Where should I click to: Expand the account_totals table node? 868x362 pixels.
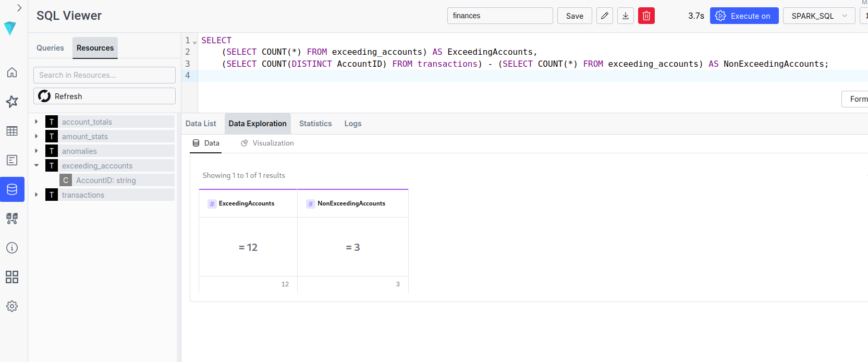point(36,122)
